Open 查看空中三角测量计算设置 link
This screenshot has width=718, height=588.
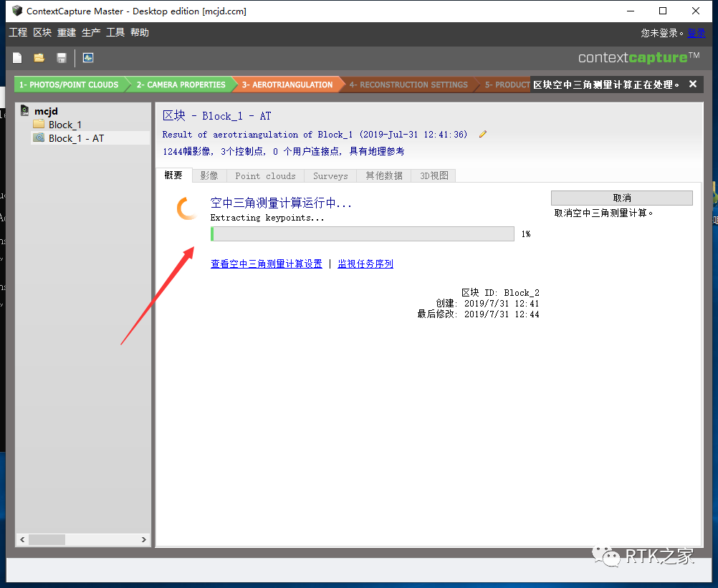[x=267, y=264]
